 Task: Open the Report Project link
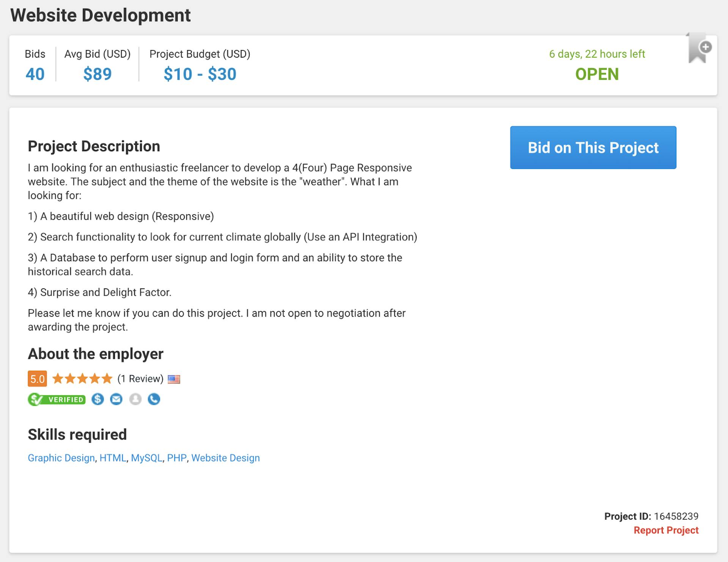[666, 530]
